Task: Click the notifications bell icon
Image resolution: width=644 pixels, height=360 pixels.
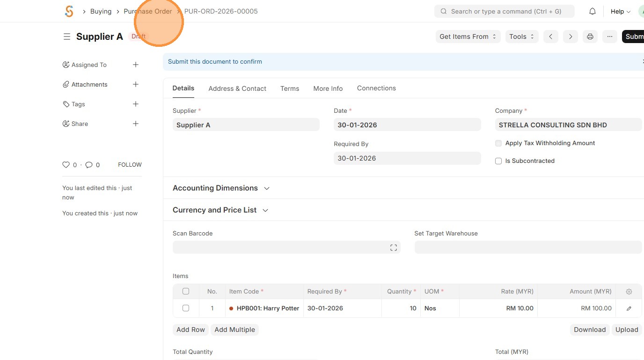Action: click(592, 11)
